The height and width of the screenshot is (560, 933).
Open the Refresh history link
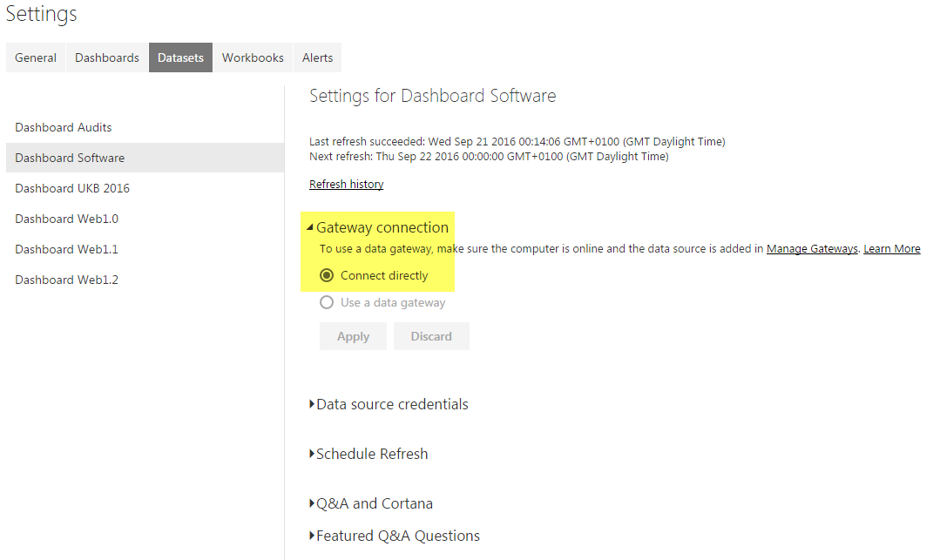tap(347, 185)
